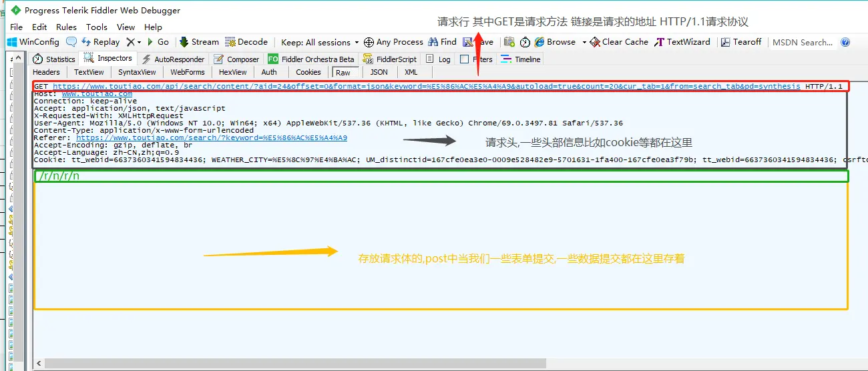868x371 pixels.
Task: Click the Cookie header line
Action: click(451, 160)
